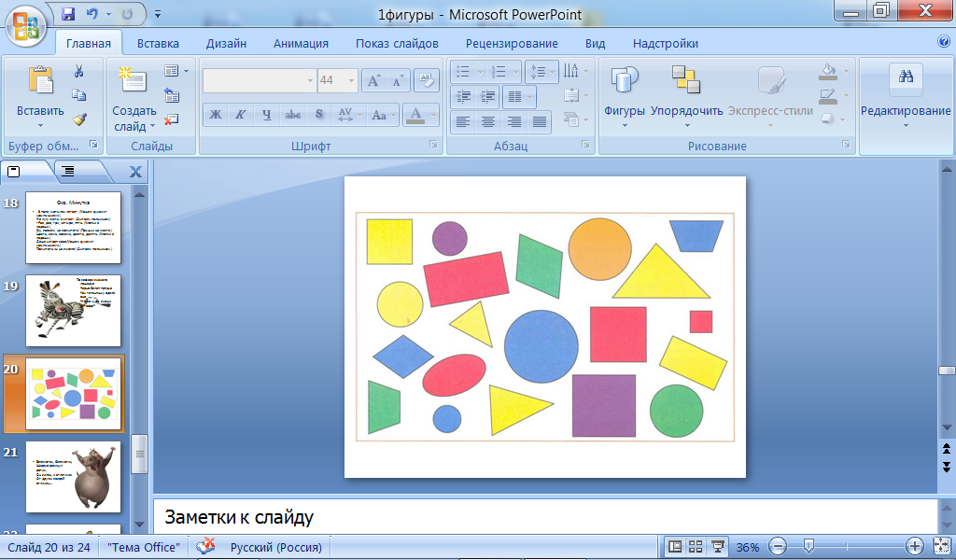Activate the Format Painter brush icon

[x=78, y=119]
